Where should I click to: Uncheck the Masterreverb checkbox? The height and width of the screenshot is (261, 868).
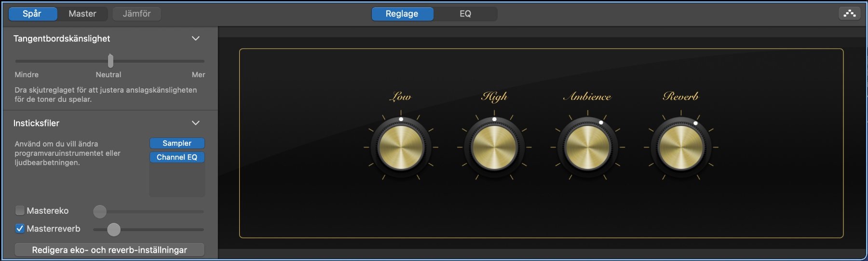tap(20, 229)
